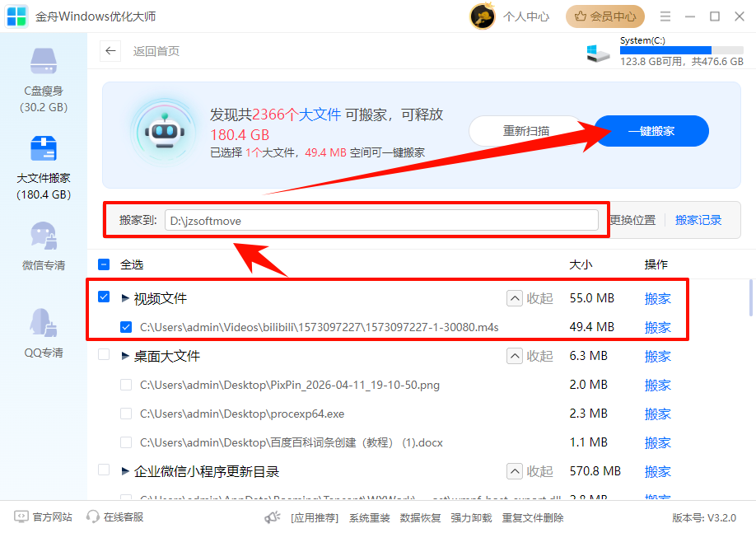The height and width of the screenshot is (533, 756).
Task: Select the 大文件搬家 toolbox icon
Action: [44, 148]
